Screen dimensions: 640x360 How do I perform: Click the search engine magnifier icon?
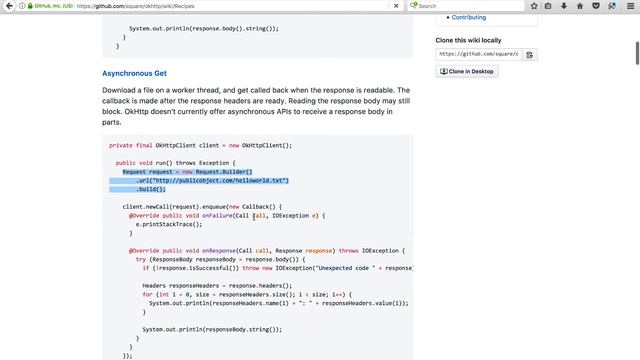[413, 5]
